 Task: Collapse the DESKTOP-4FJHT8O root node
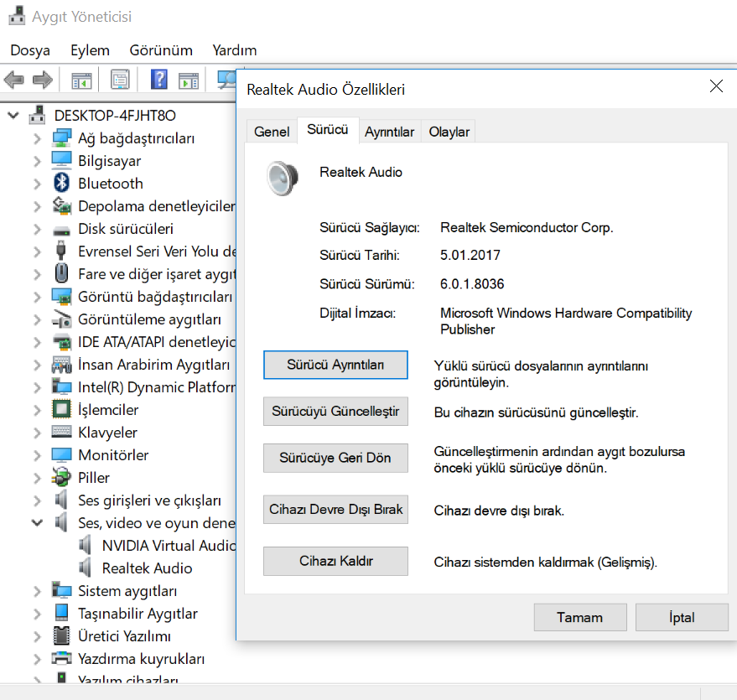click(x=13, y=115)
